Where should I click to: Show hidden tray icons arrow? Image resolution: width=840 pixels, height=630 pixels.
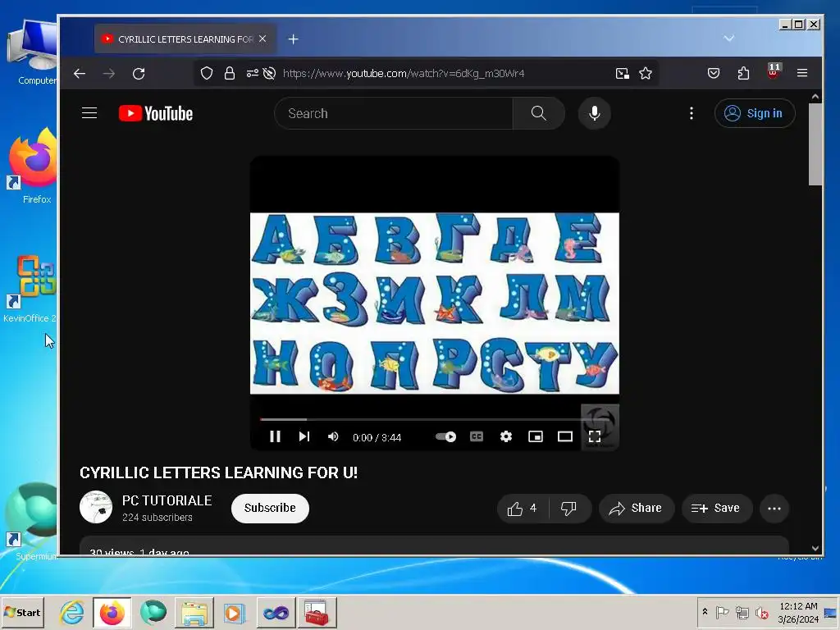point(705,612)
